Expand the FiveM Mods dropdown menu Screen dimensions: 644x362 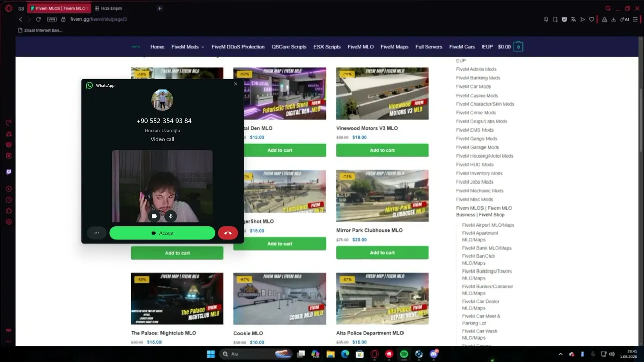(x=187, y=47)
